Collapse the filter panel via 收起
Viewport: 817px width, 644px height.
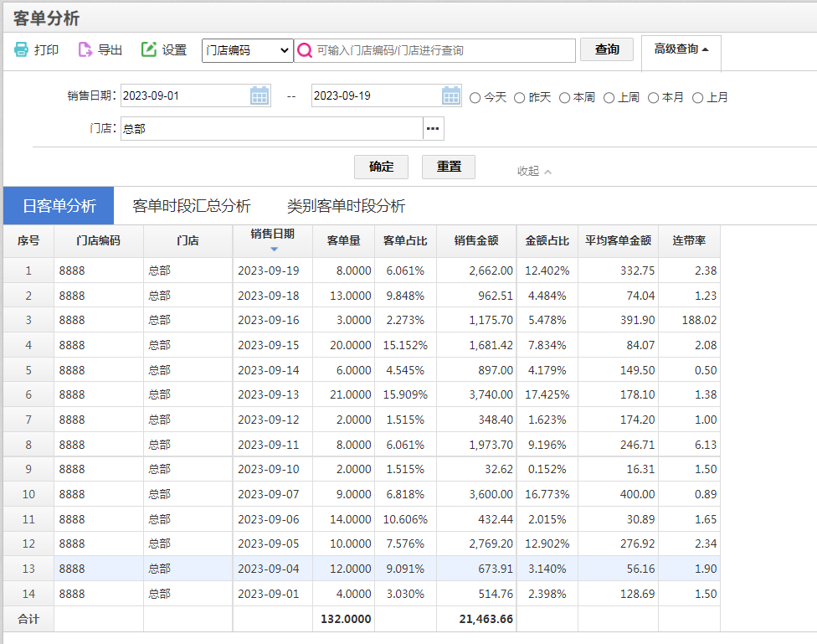coord(534,171)
